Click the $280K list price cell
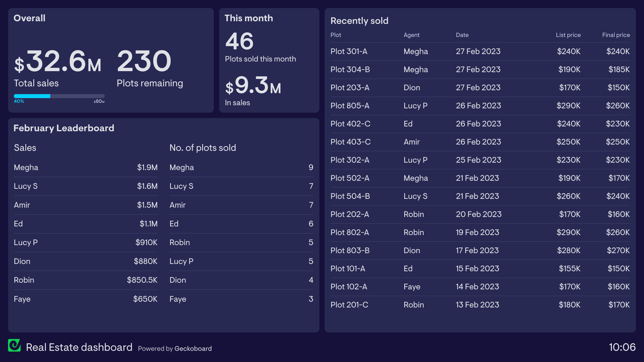Screen dimensions: 644x362 [x=569, y=251]
